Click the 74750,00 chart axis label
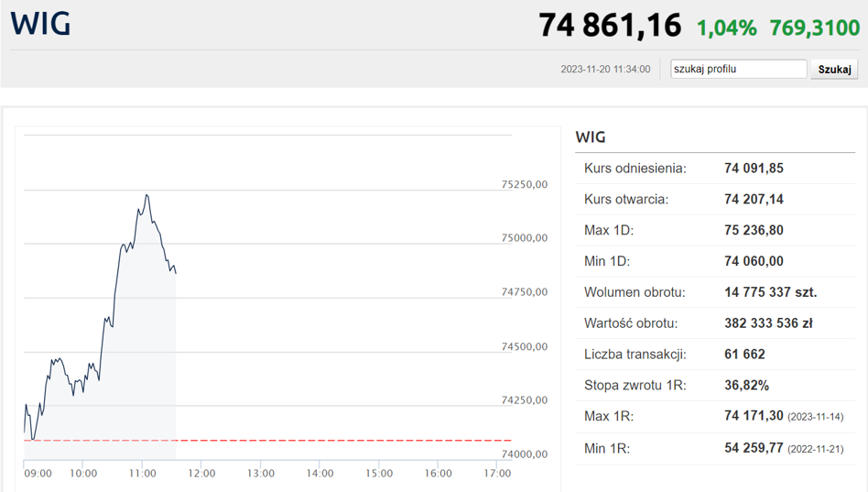Screen dimensions: 868x492 click(525, 292)
